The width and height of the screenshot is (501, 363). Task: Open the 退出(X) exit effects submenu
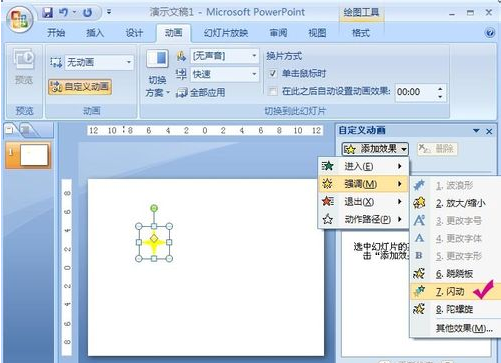363,201
